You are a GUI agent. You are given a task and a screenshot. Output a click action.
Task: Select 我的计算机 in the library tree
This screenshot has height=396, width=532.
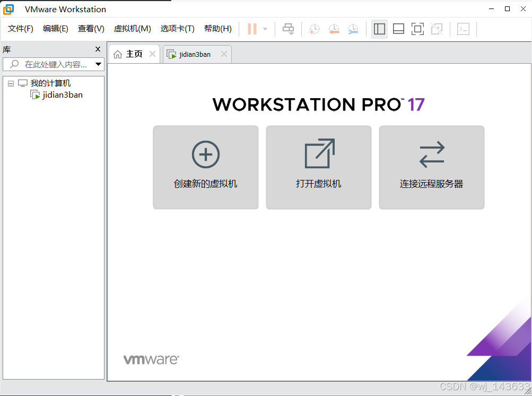(50, 83)
